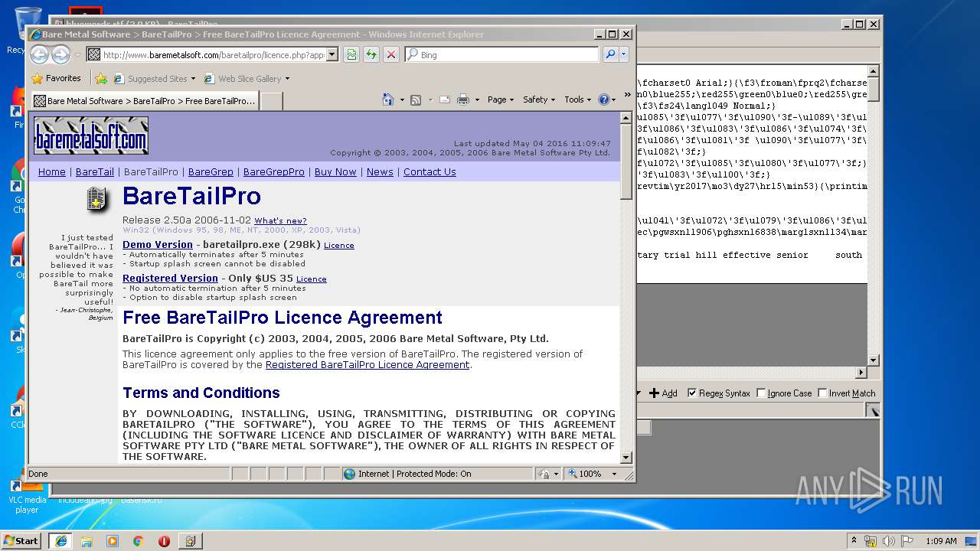Open the Home button dropdown arrow

point(401,99)
